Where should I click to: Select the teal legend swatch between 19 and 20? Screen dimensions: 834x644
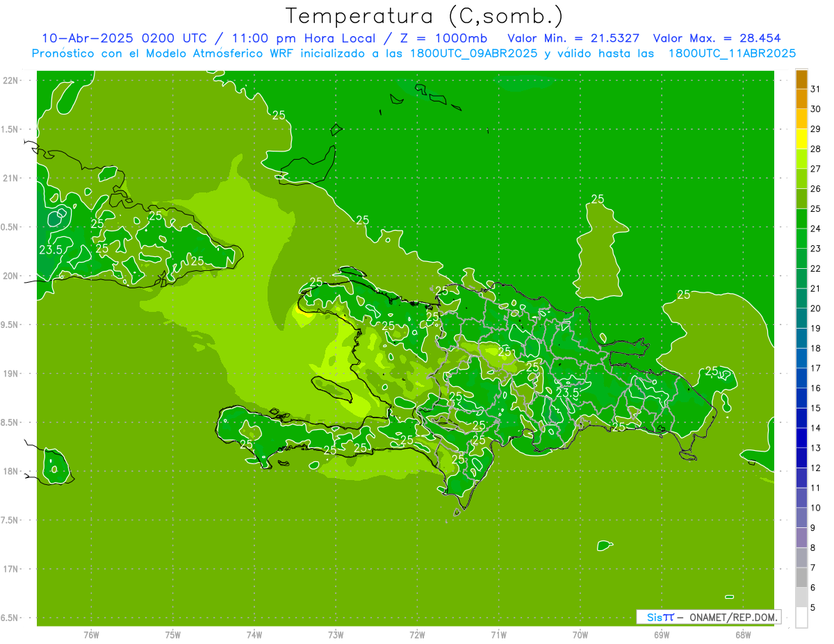coord(801,319)
